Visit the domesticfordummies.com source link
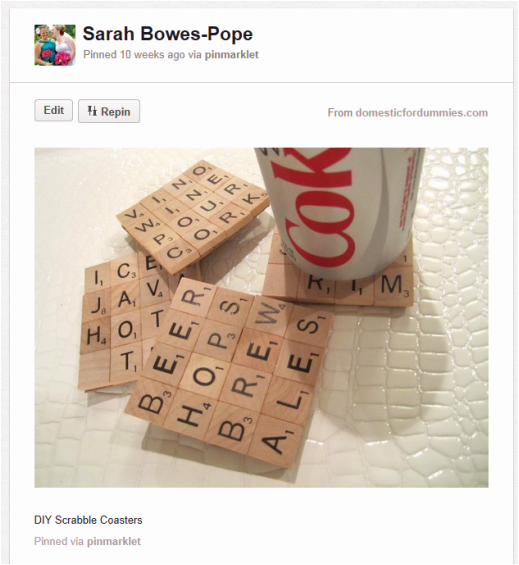 click(x=421, y=113)
